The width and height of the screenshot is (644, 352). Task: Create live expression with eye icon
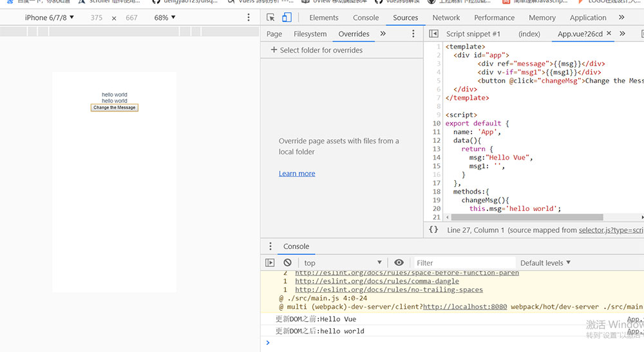pos(399,263)
